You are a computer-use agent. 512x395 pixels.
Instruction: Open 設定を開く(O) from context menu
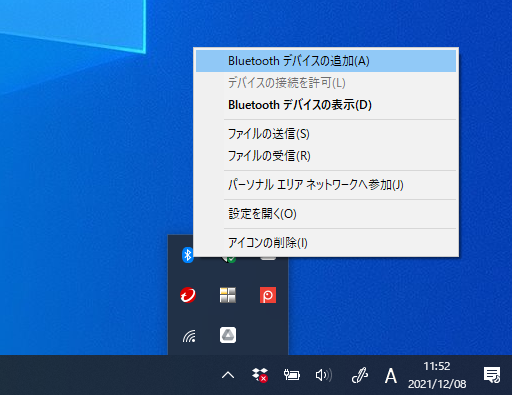326,214
